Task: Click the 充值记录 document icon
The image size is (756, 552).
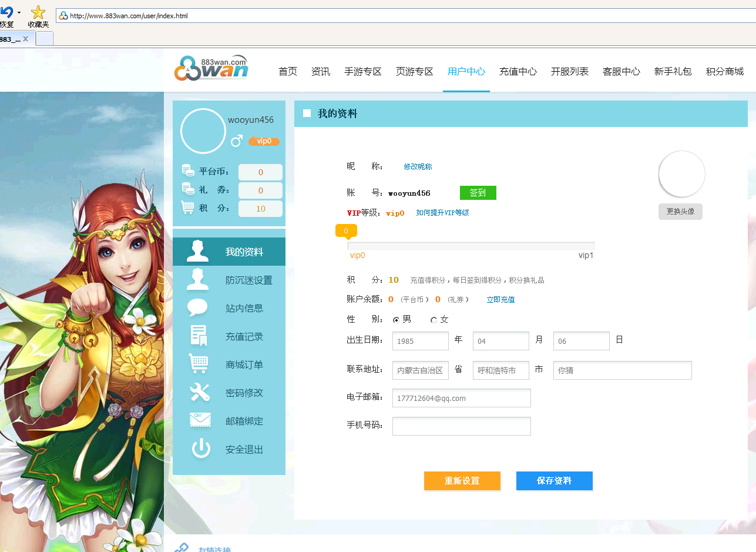Action: 199,336
